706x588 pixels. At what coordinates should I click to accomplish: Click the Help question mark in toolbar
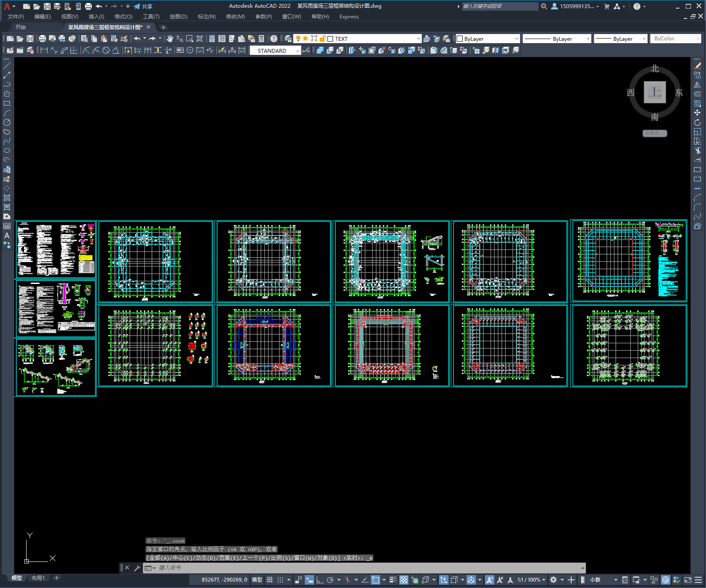(x=274, y=39)
